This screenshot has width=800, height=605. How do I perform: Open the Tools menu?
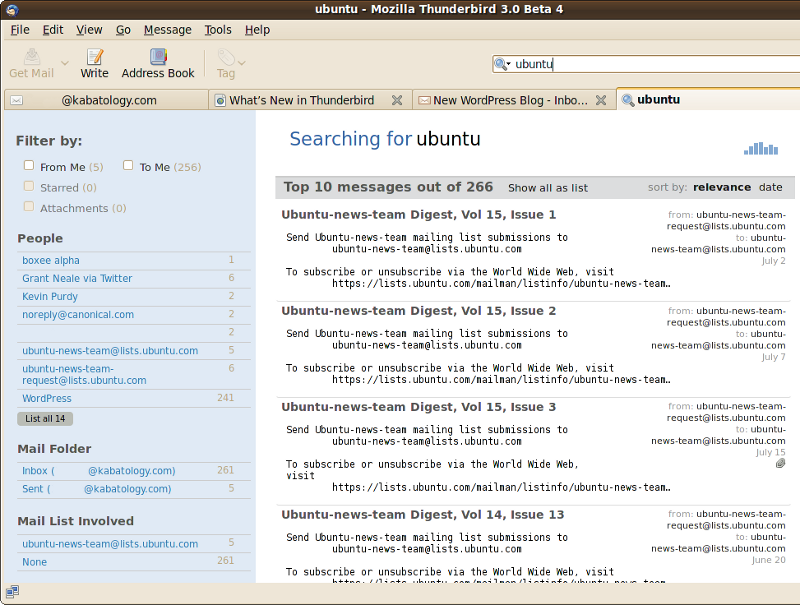pos(218,30)
